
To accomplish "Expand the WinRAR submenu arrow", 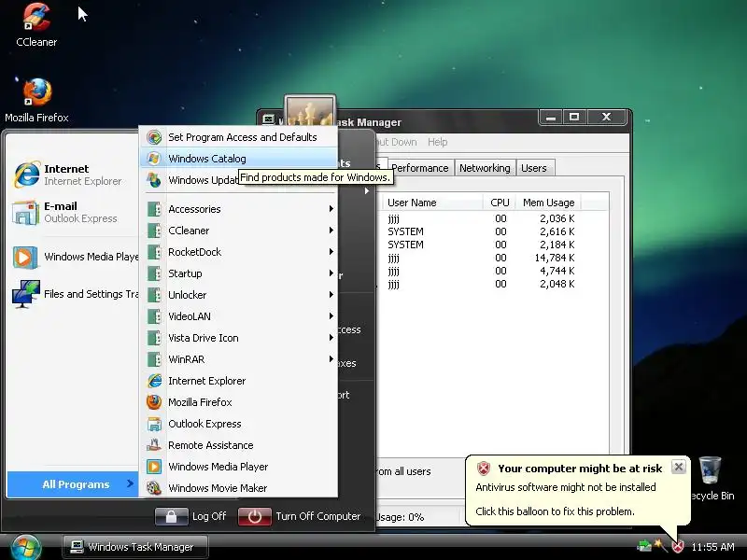I will coord(331,358).
